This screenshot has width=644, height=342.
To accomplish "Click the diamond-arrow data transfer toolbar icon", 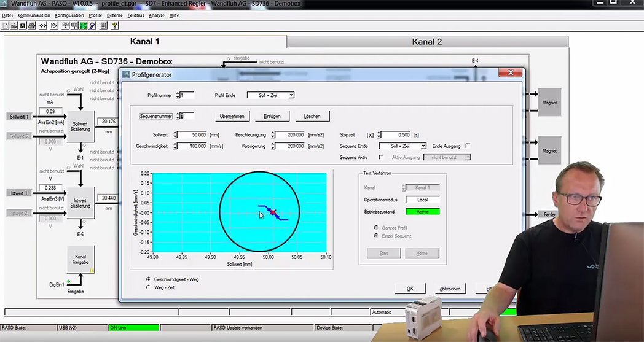I will pyautogui.click(x=54, y=26).
